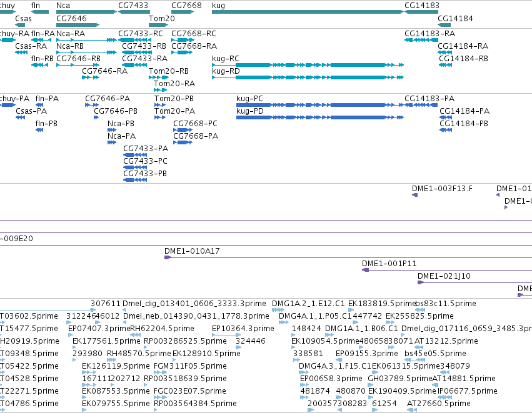Click the Nca-RB transcript glyph
The height and width of the screenshot is (413, 532).
pyautogui.click(x=86, y=52)
